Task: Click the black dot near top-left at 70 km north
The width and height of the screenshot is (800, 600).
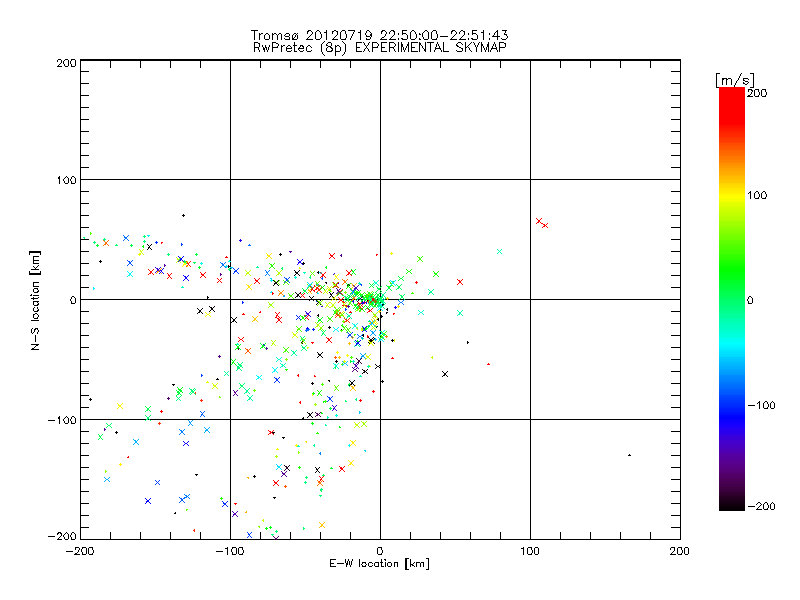Action: pos(183,215)
